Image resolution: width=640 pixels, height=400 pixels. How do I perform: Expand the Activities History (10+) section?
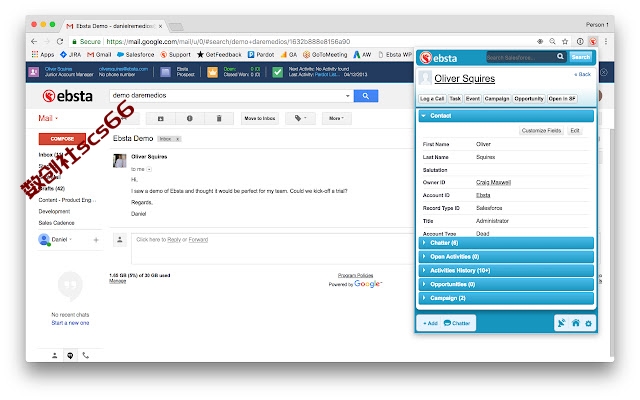(506, 271)
